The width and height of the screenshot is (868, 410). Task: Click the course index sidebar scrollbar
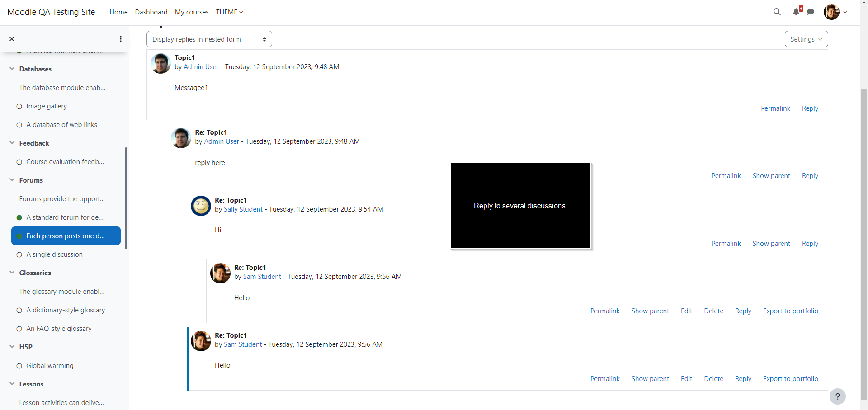click(x=126, y=198)
